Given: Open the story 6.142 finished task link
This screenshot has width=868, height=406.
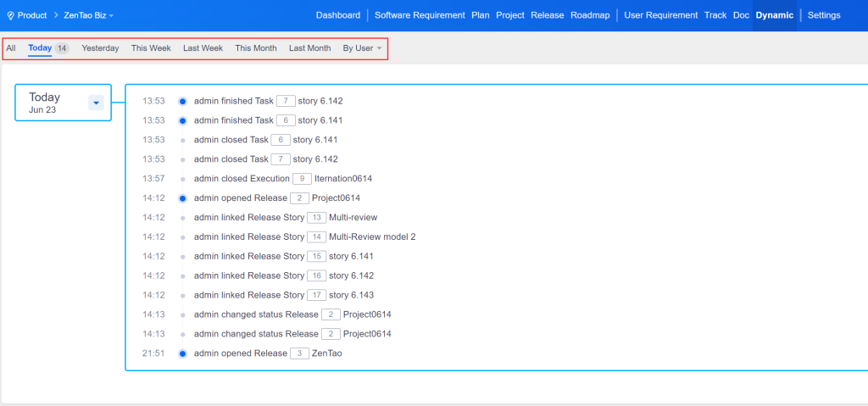Looking at the screenshot, I should [320, 101].
